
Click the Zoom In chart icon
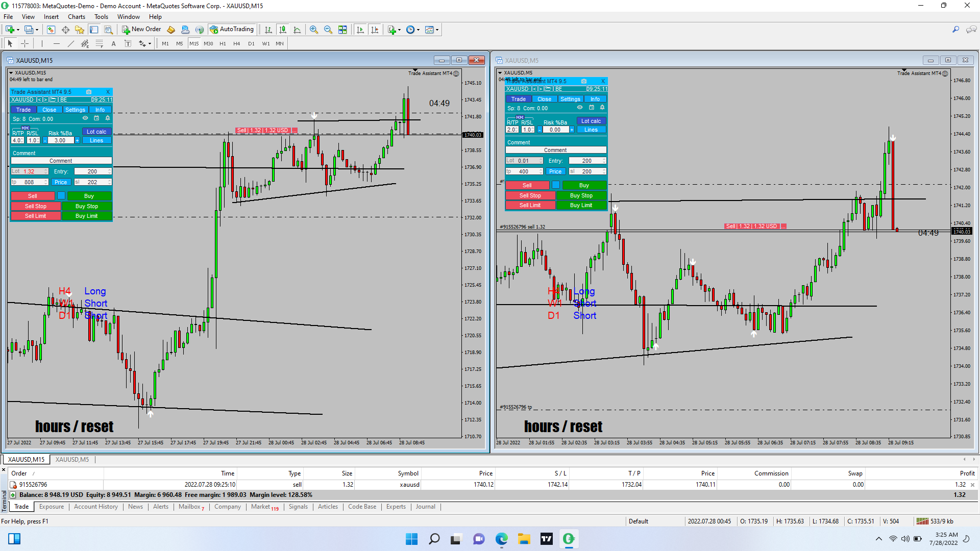pyautogui.click(x=313, y=30)
